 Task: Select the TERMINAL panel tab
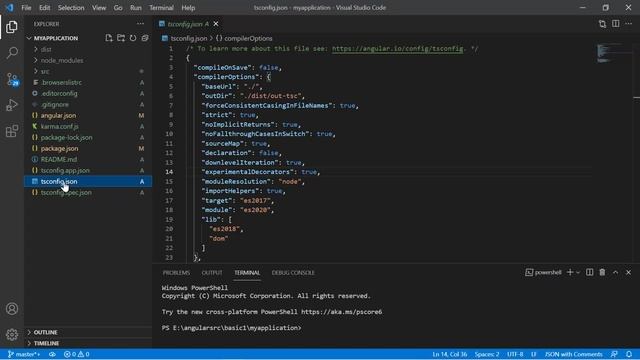247,273
